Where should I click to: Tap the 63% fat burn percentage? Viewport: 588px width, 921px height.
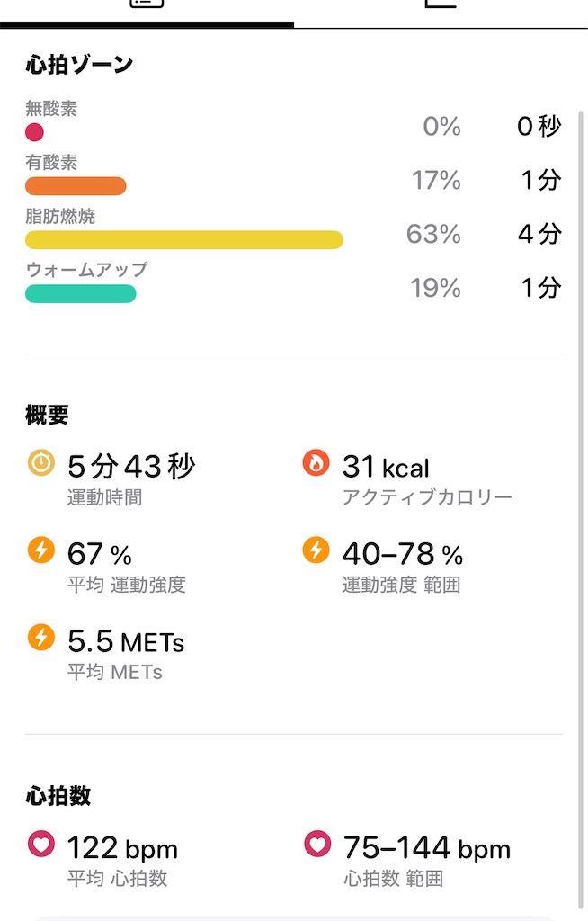tap(433, 234)
